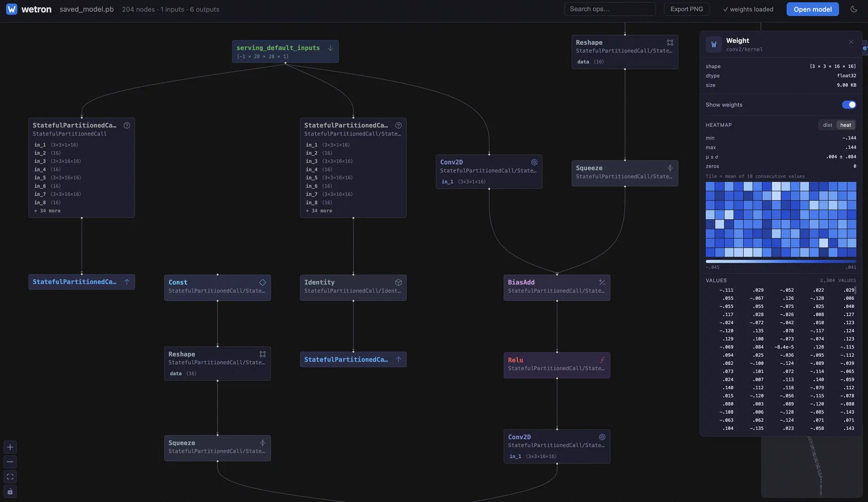Select the serving_default_inputs node
This screenshot has height=502, width=868.
285,52
